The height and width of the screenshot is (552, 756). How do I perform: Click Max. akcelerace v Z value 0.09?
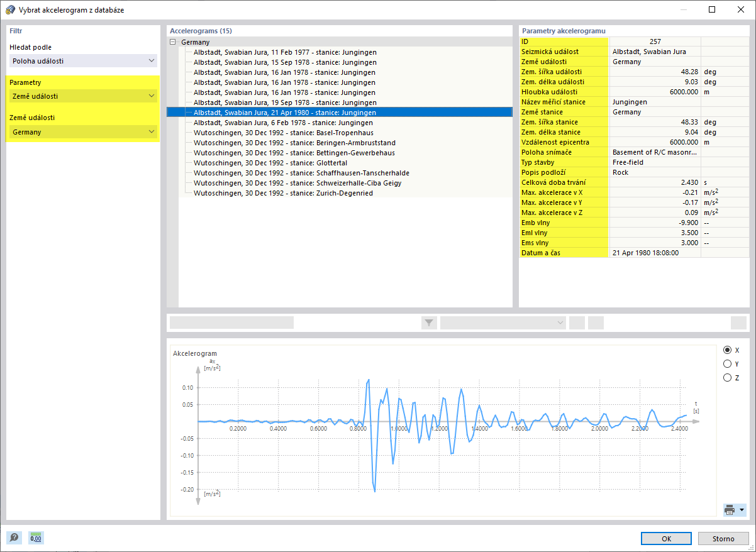(655, 213)
